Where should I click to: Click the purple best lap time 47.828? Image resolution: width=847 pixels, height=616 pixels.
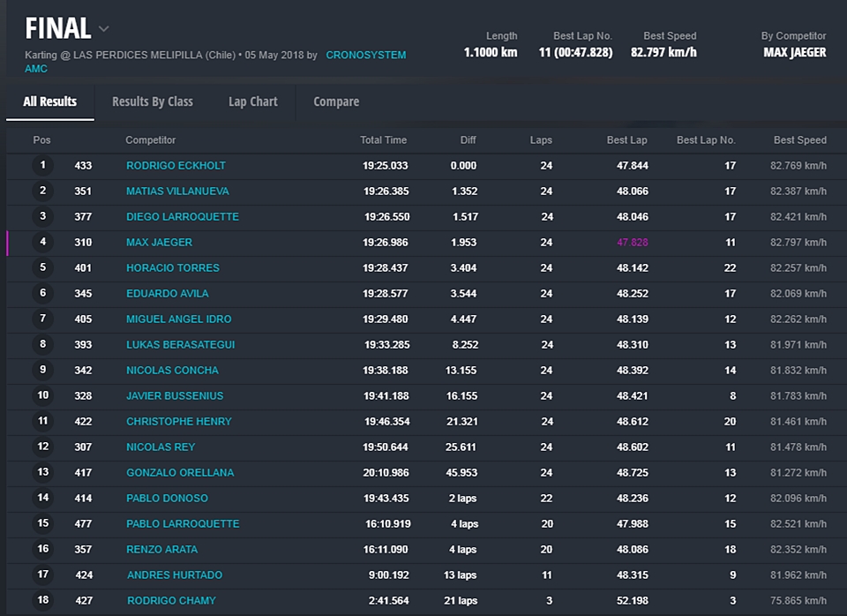pyautogui.click(x=632, y=242)
